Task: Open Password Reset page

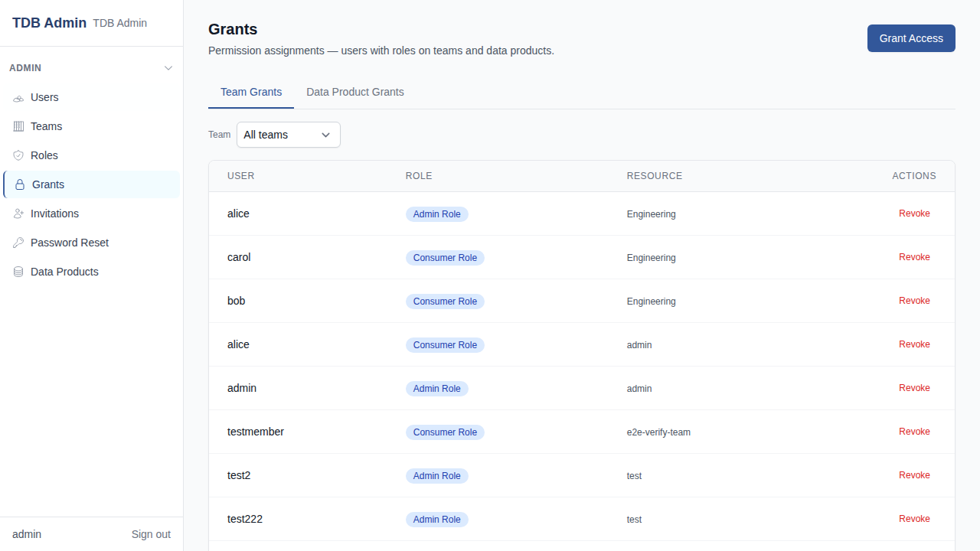Action: (x=92, y=243)
